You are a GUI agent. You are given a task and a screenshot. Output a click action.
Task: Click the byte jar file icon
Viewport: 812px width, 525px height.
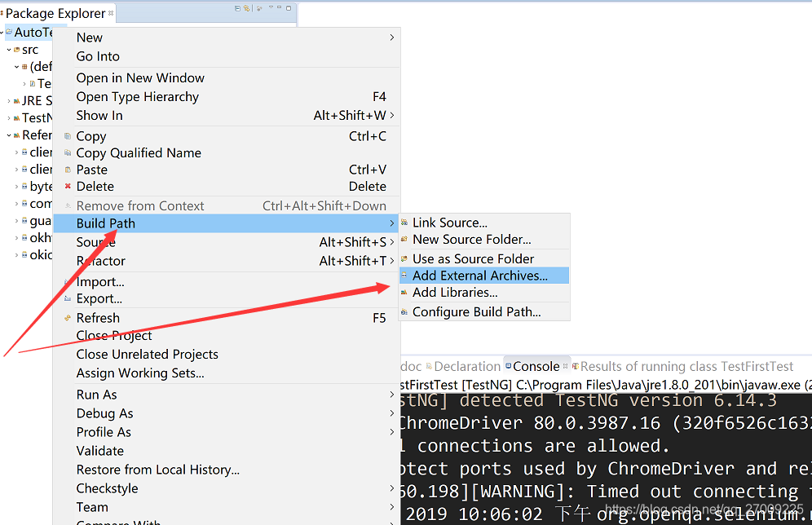(24, 187)
